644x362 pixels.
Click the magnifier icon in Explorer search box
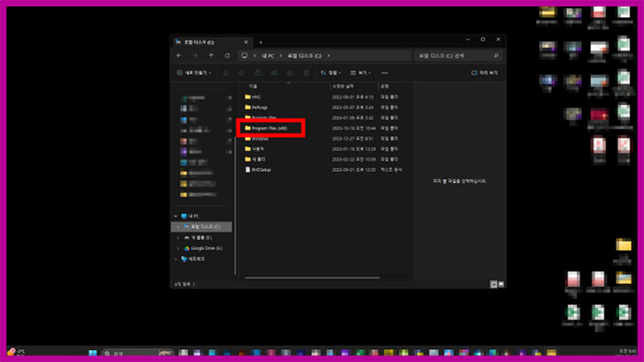pos(496,56)
